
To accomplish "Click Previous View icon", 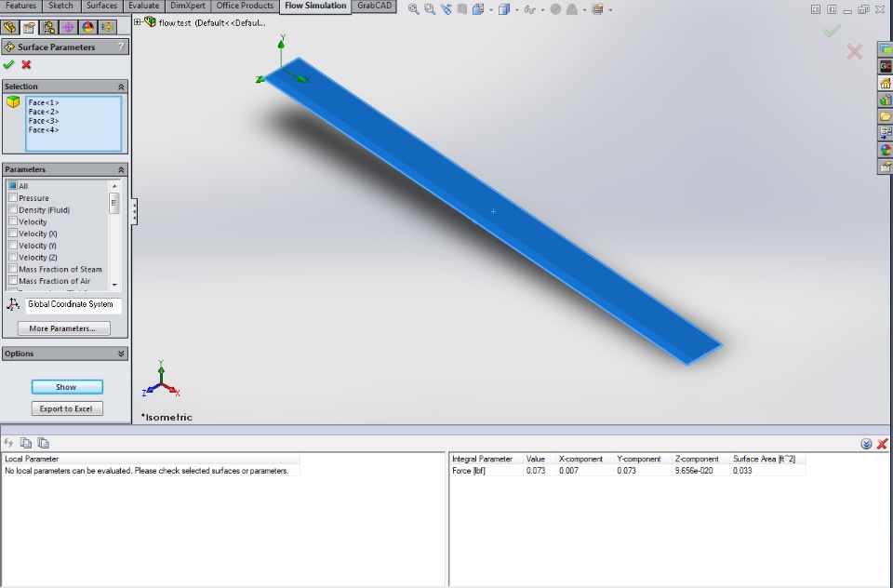I will 446,9.
